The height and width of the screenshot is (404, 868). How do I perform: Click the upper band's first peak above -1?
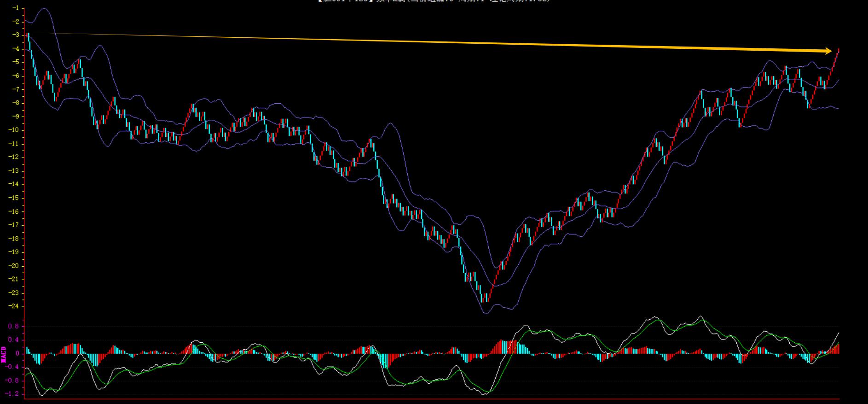[45, 8]
